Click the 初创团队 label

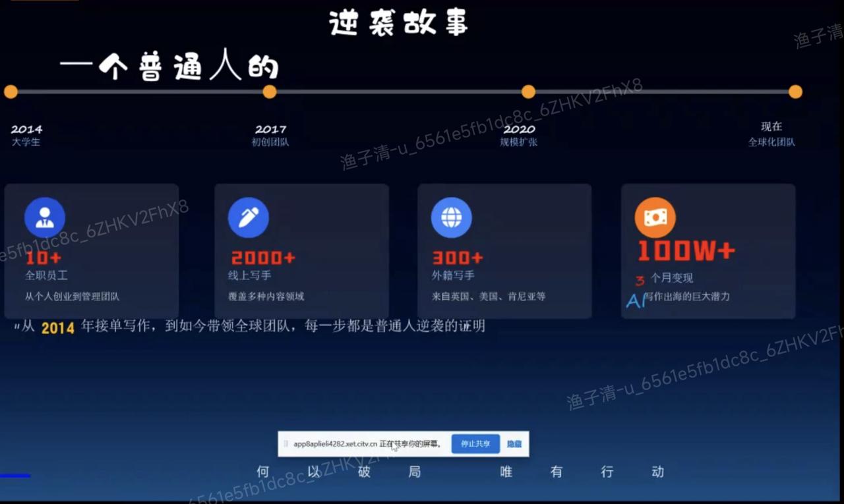pos(270,142)
